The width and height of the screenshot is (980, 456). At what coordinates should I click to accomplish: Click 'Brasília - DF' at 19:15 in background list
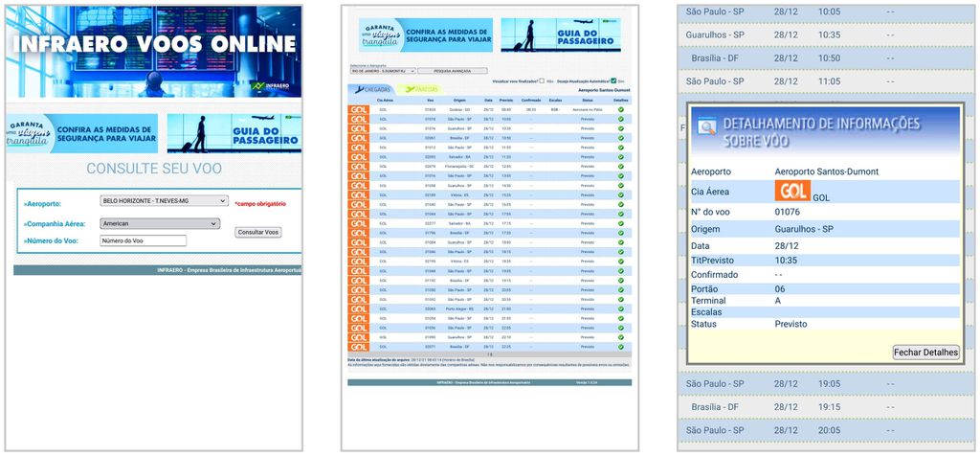715,407
